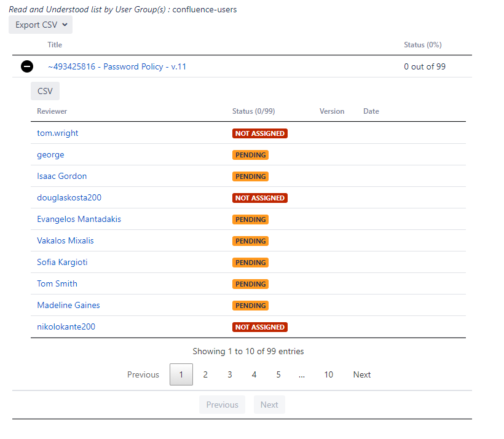Viewport: 504px width, 439px height.
Task: Collapse the Password Policy row with minus icon
Action: [27, 66]
